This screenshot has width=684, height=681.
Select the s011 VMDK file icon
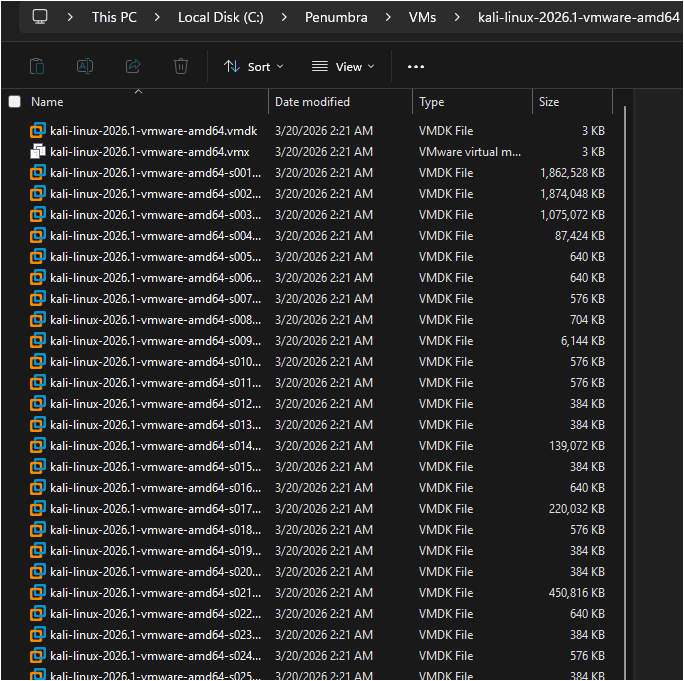pyautogui.click(x=38, y=382)
